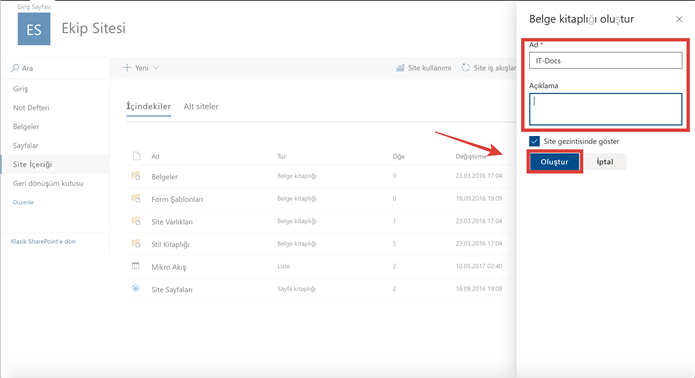Click the Liste type cell
The width and height of the screenshot is (695, 378).
tap(284, 266)
